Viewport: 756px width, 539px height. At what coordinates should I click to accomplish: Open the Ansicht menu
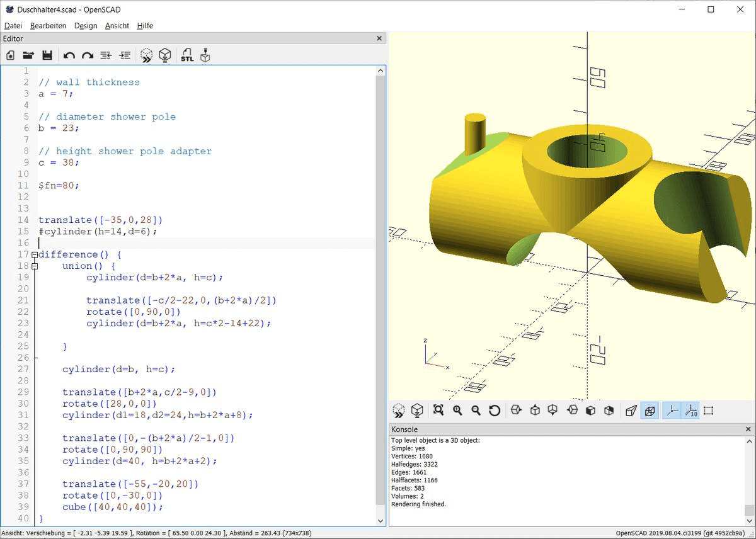tap(117, 26)
